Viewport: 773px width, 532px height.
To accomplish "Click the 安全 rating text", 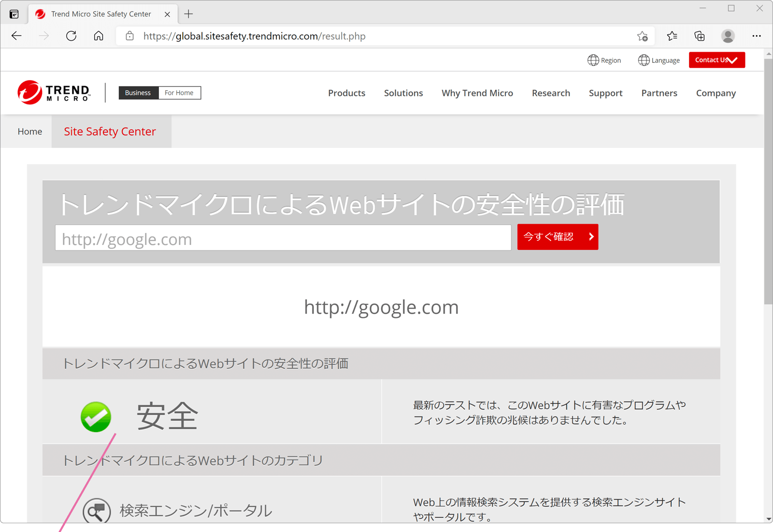I will pyautogui.click(x=167, y=416).
